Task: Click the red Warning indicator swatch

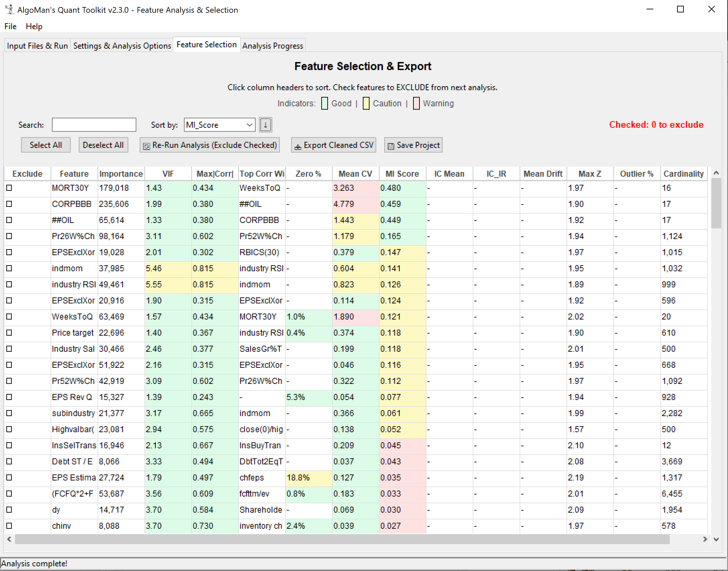Action: pos(416,103)
